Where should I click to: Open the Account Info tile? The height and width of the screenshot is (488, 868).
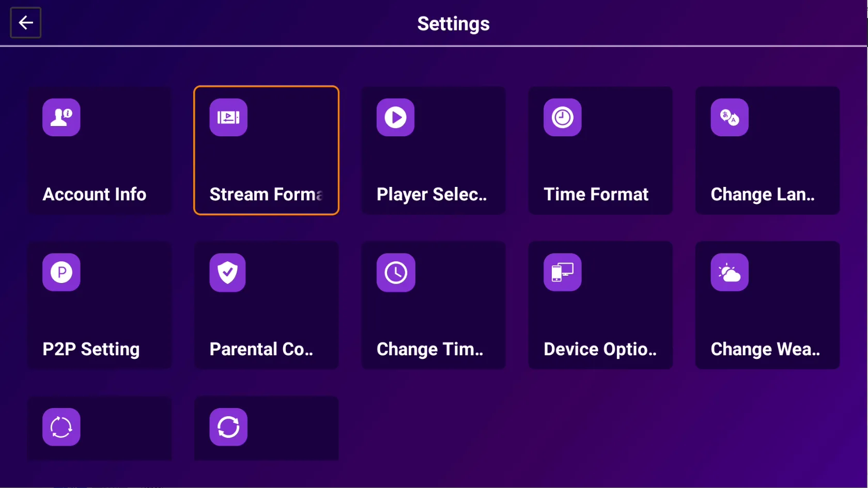99,150
